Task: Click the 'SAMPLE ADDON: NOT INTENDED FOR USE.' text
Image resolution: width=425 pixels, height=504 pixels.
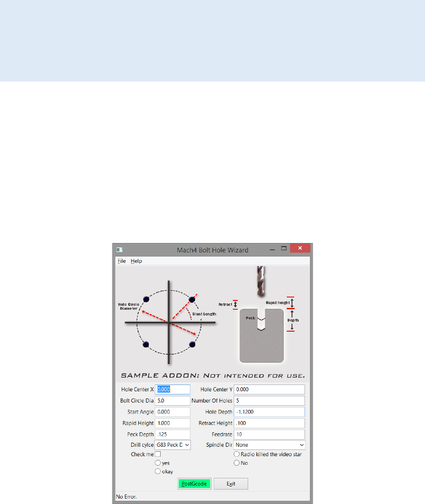Action: tap(212, 376)
